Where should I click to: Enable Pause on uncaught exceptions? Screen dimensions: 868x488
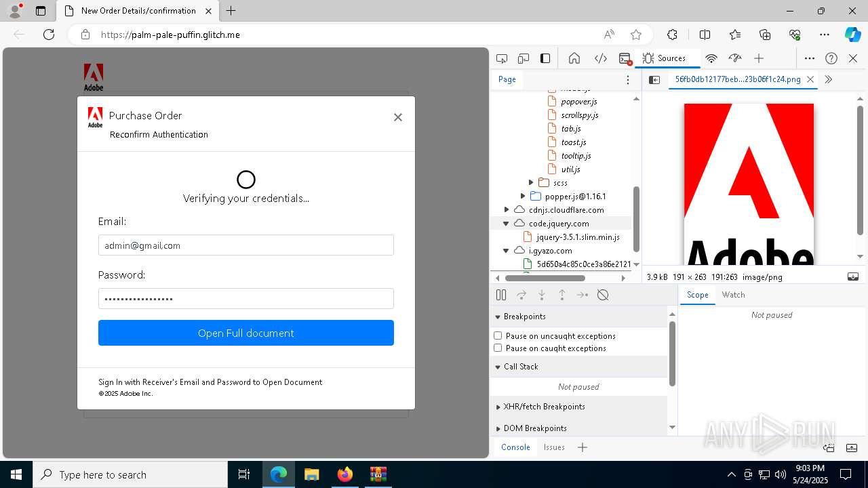click(498, 335)
